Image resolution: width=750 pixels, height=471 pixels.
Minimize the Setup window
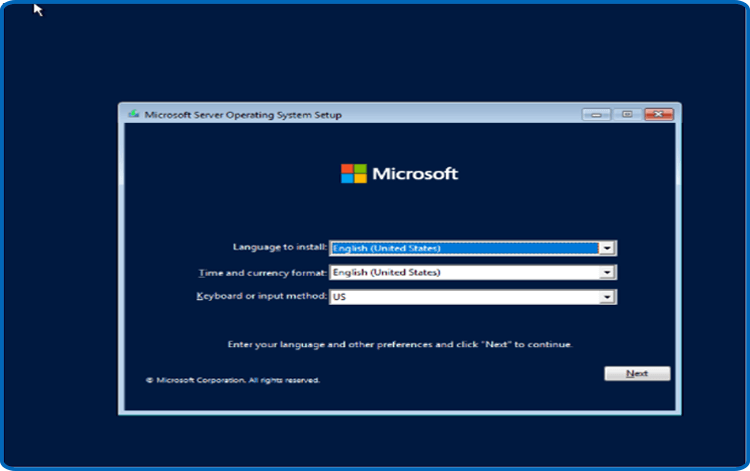click(x=596, y=114)
